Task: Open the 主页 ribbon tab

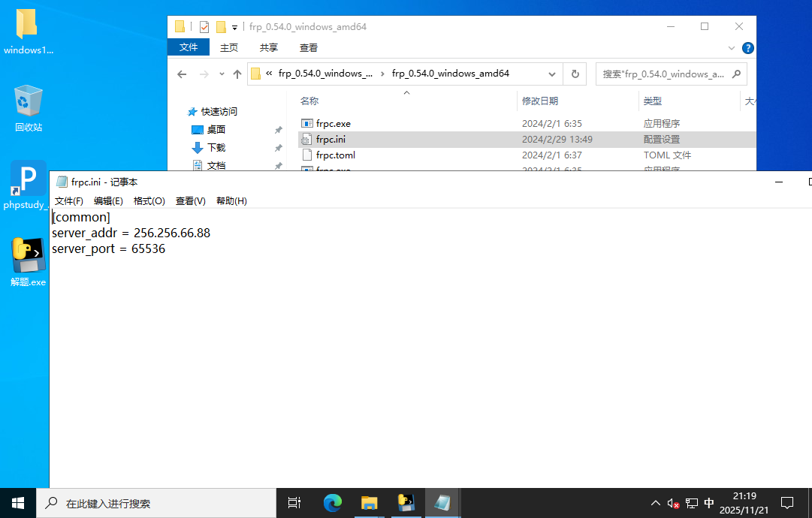Action: click(229, 47)
